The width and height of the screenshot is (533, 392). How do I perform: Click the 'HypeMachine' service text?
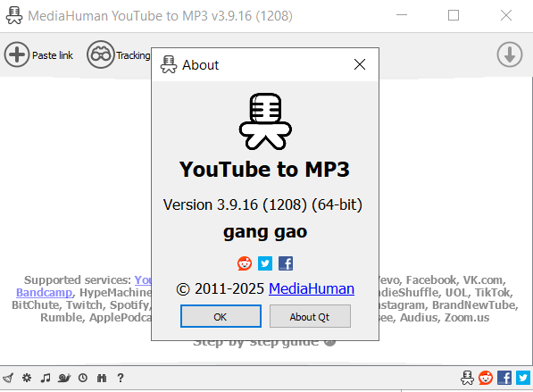click(115, 292)
